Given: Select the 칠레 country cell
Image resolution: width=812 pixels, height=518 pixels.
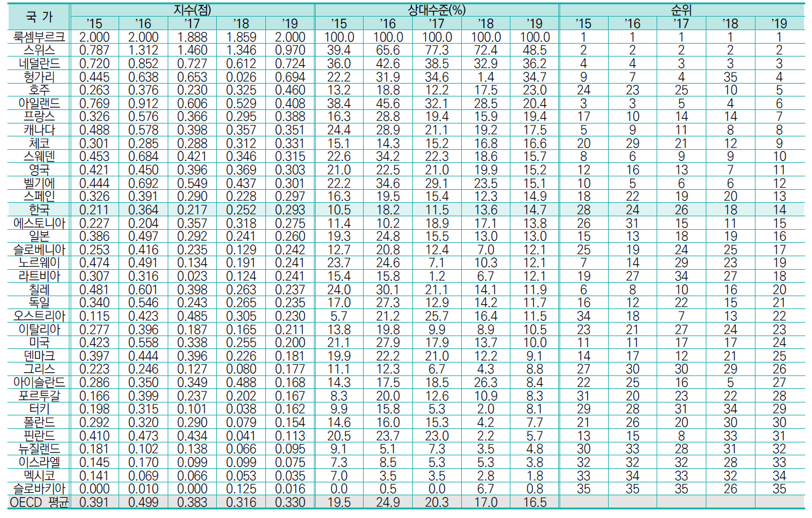Looking at the screenshot, I should coord(38,291).
